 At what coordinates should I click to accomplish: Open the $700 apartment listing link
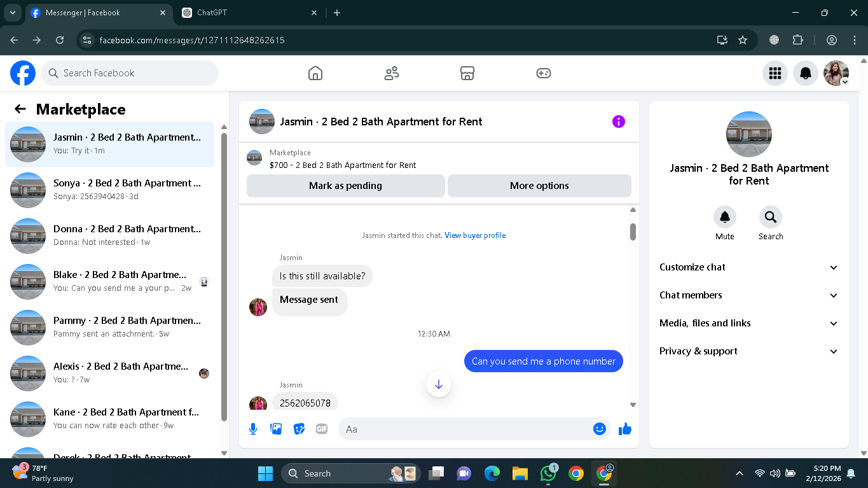click(x=343, y=165)
